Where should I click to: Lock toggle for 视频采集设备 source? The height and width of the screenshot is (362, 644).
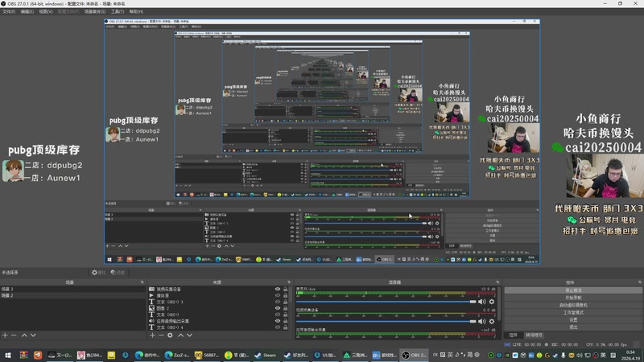point(286,290)
